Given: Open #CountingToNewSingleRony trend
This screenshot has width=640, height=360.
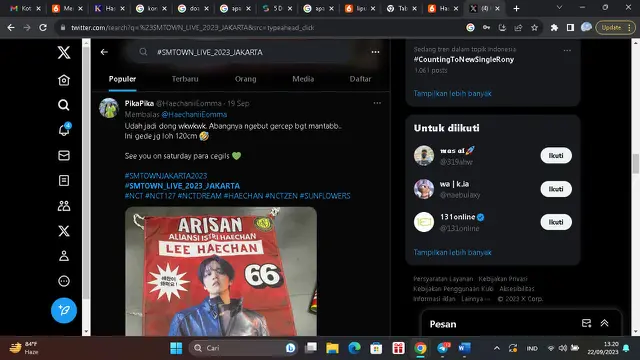Looking at the screenshot, I should (464, 60).
